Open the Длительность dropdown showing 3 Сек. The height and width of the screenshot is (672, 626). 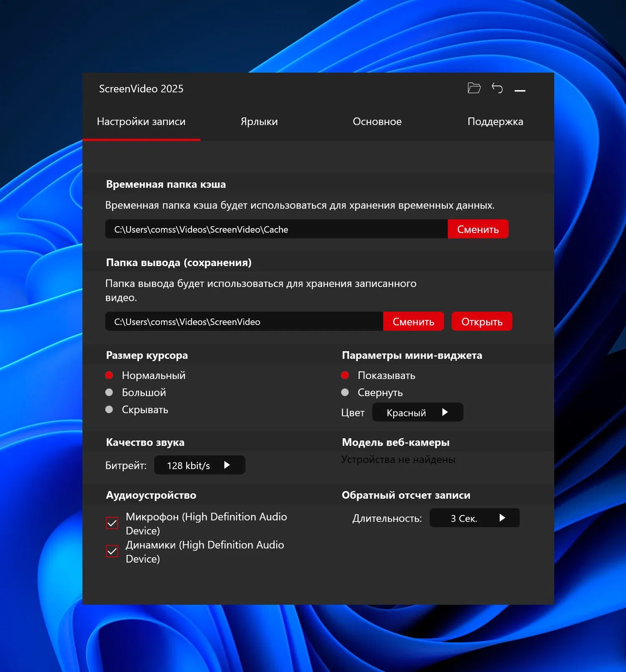(x=475, y=518)
